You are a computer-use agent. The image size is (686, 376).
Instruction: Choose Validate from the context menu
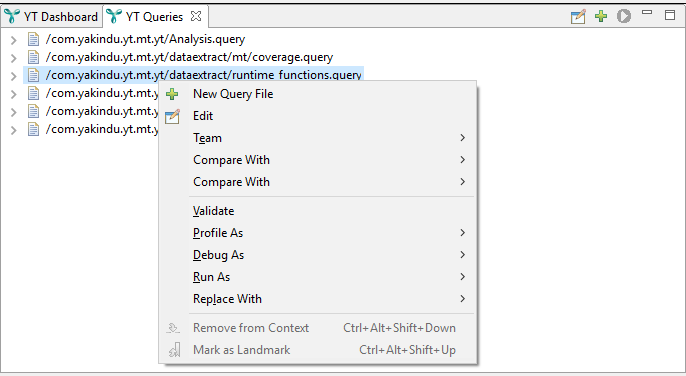pos(318,211)
